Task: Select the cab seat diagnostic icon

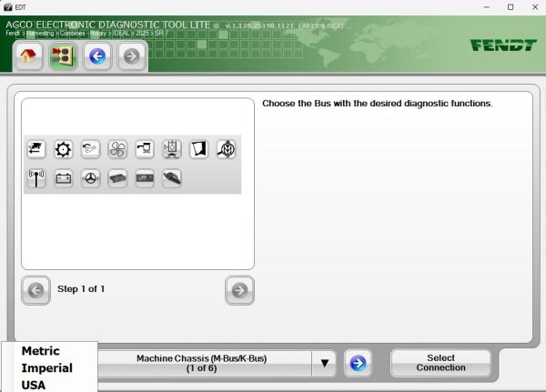Action: (x=145, y=149)
